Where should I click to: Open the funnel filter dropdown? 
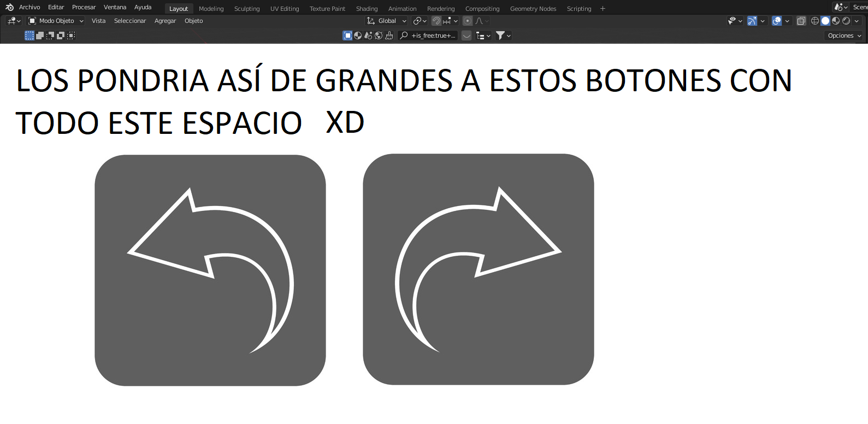503,36
